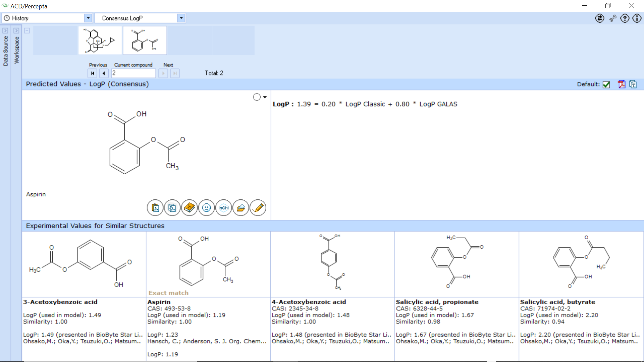Click the Help question mark icon

[x=625, y=18]
